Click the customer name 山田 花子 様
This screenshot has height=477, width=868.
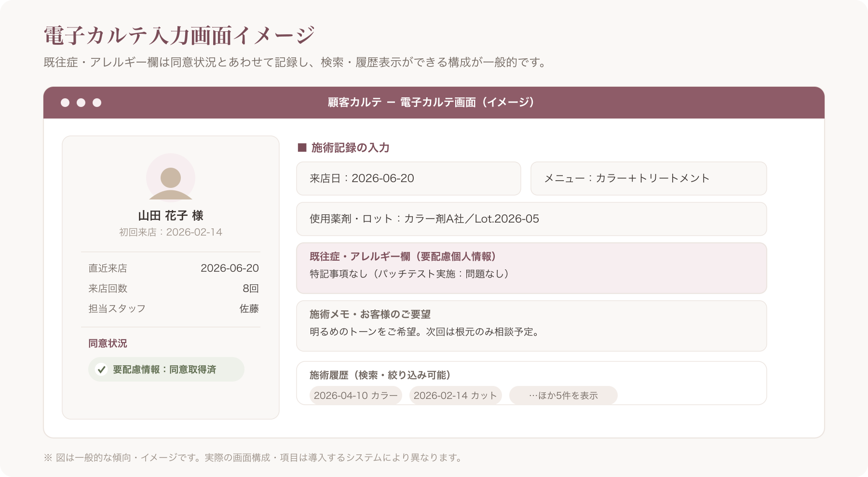coord(171,215)
